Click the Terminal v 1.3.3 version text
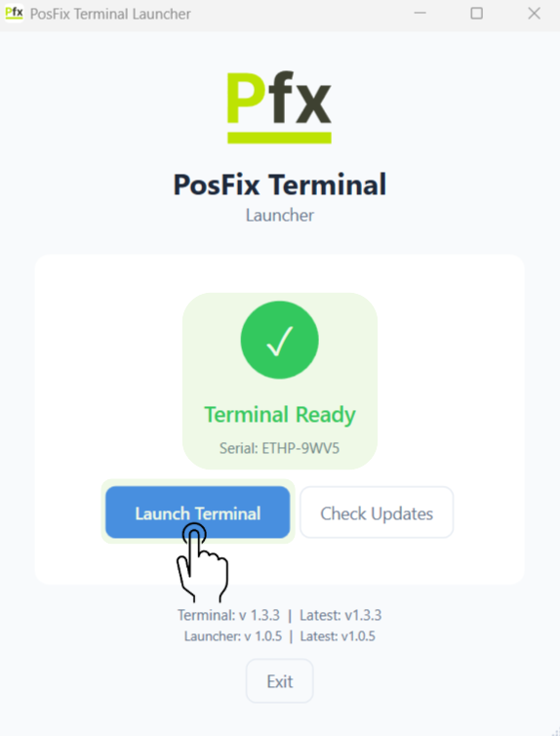The width and height of the screenshot is (560, 736). pyautogui.click(x=228, y=615)
